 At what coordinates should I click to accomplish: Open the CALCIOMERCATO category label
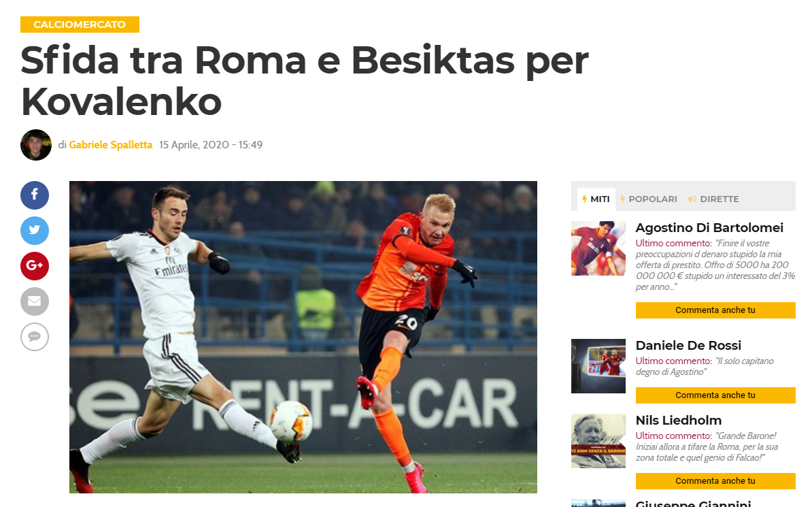click(x=80, y=24)
